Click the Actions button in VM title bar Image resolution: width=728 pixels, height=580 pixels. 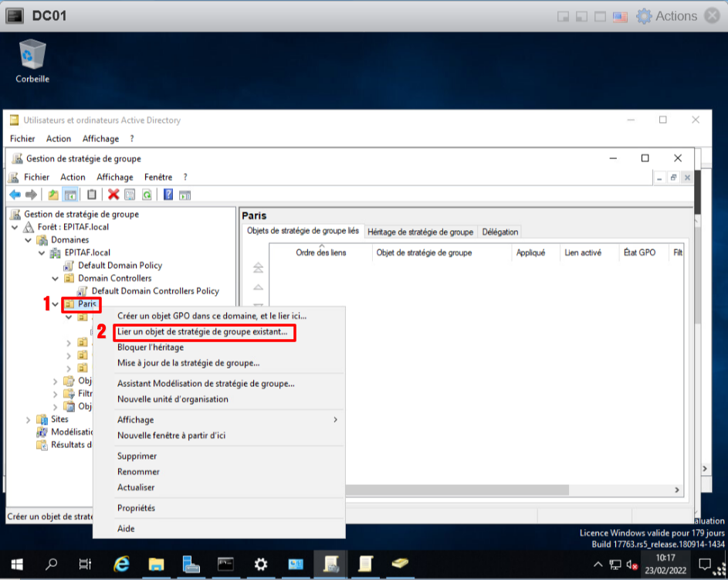tap(667, 16)
